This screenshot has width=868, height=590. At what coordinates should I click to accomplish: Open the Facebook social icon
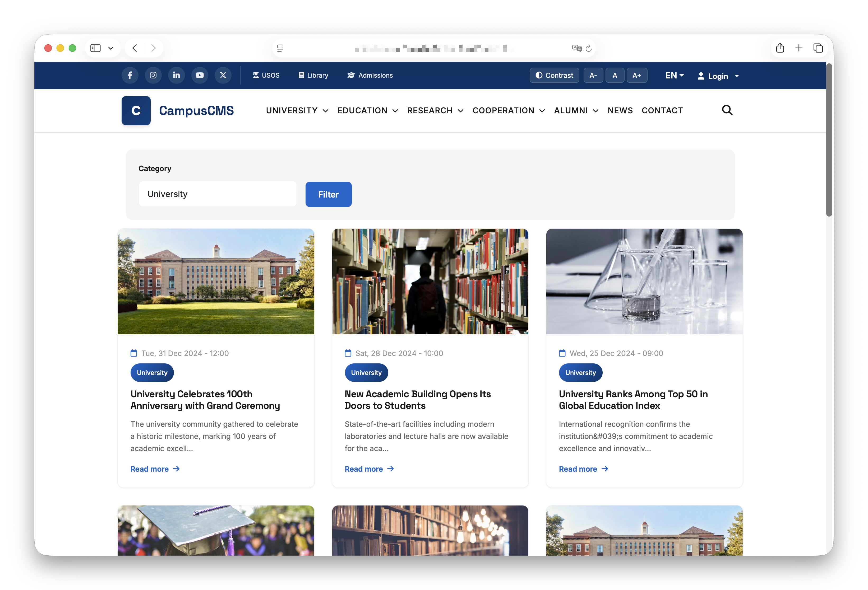(x=130, y=75)
